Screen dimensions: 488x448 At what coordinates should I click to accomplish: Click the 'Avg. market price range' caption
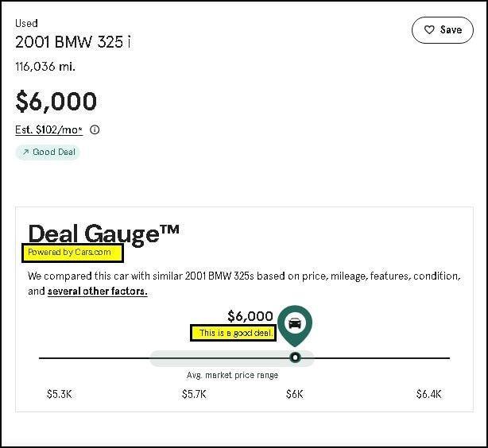point(232,375)
